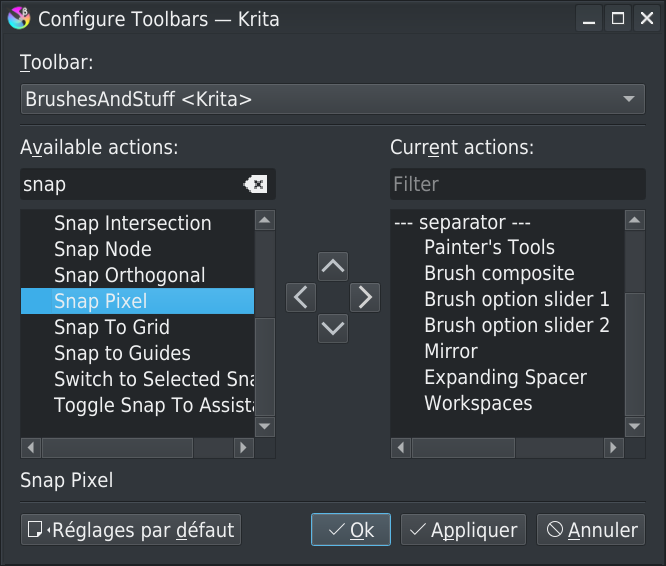This screenshot has height=566, width=666.
Task: Click the move action up arrow button
Action: tap(332, 266)
